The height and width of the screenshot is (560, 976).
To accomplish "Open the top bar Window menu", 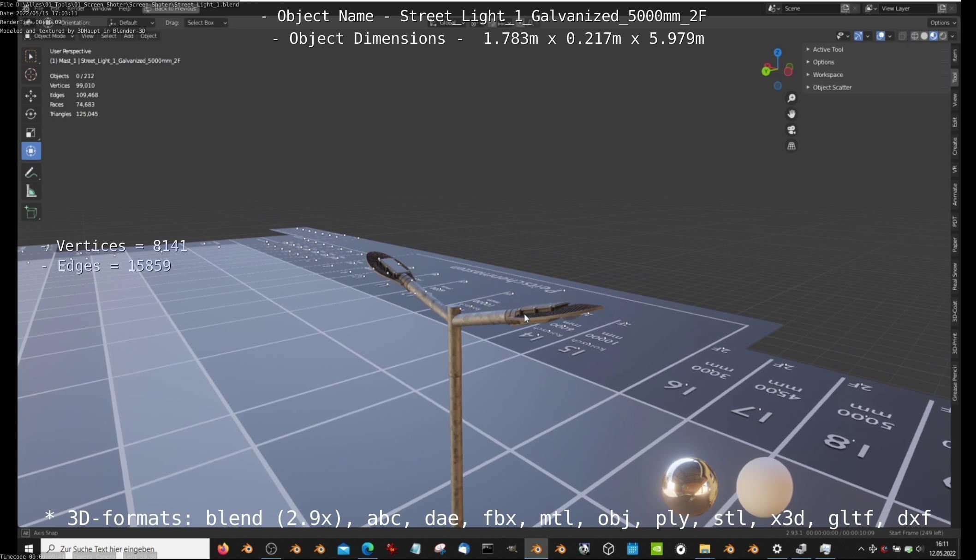I will click(101, 9).
